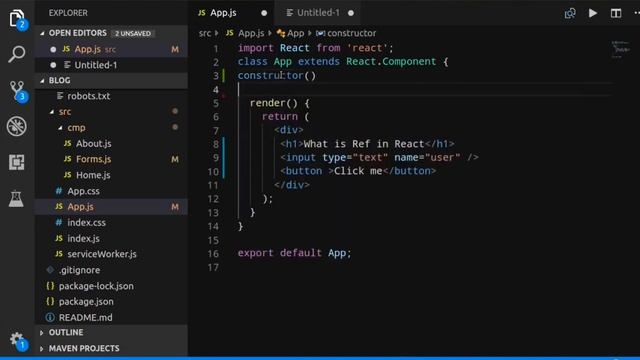Click the modified dot beside src folder
This screenshot has height=360, width=640.
[175, 111]
